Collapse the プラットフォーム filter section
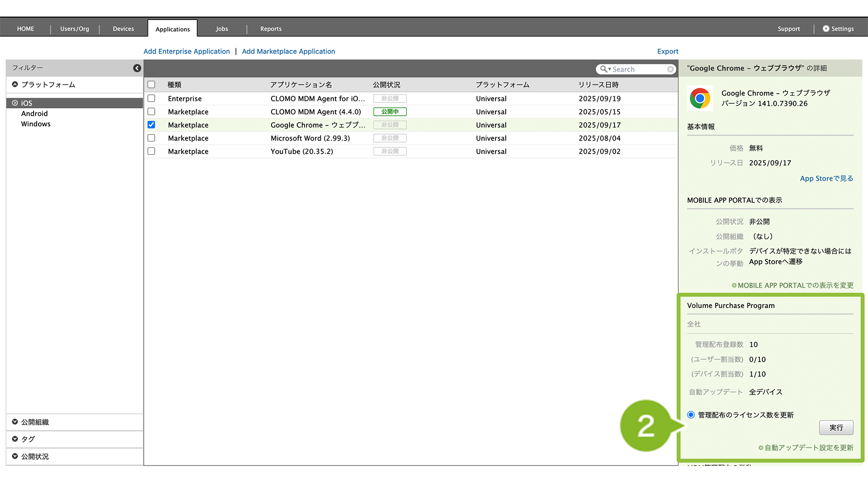The image size is (868, 488). (x=15, y=84)
